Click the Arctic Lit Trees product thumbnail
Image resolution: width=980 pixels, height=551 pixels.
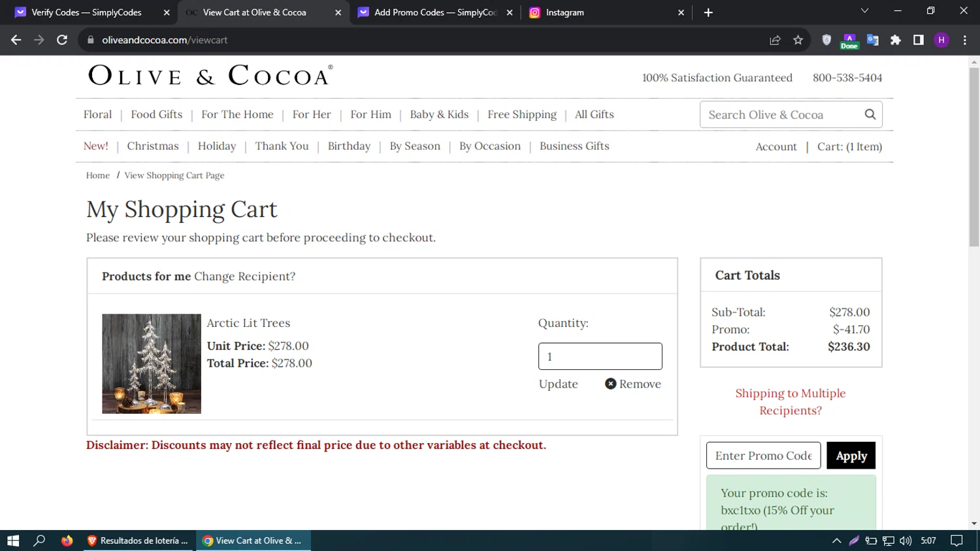click(x=152, y=363)
